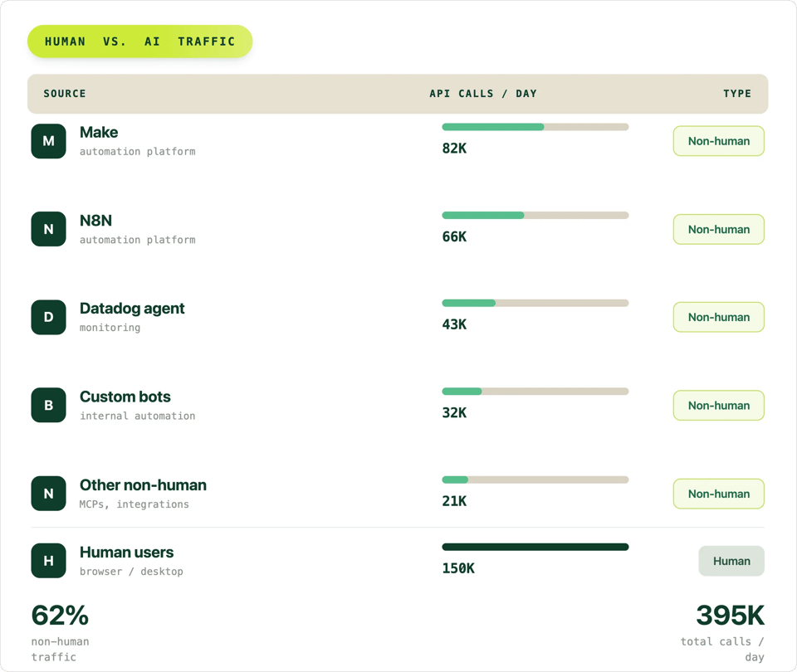Click the 'monitoring' subtitle text
Image resolution: width=797 pixels, height=672 pixels.
click(110, 328)
